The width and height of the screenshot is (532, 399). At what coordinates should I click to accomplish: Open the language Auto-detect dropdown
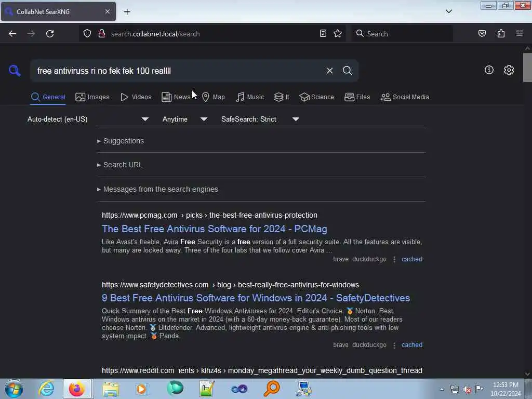(88, 119)
